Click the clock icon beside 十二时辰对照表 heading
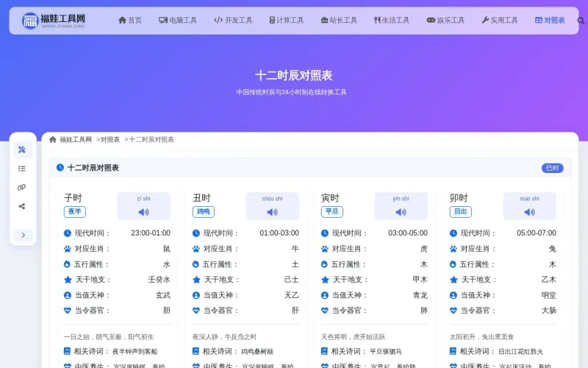The image size is (588, 368). (x=60, y=168)
